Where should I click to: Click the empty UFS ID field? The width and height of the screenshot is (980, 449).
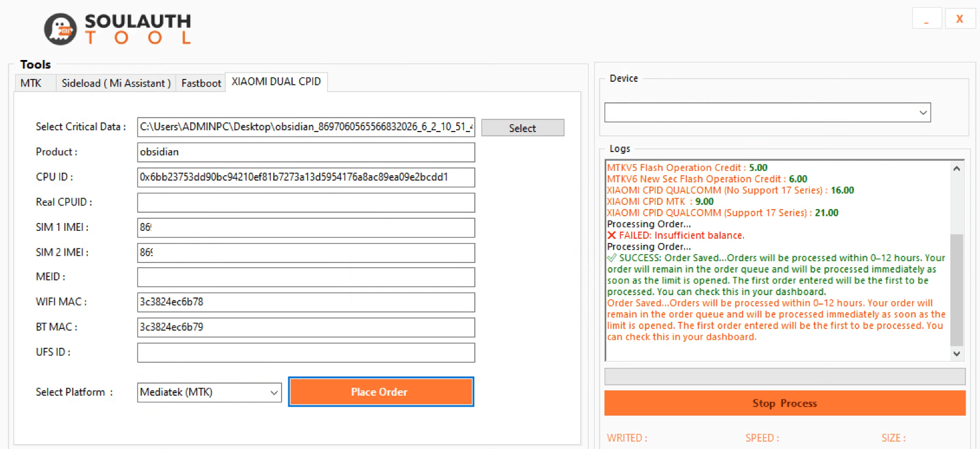[306, 352]
